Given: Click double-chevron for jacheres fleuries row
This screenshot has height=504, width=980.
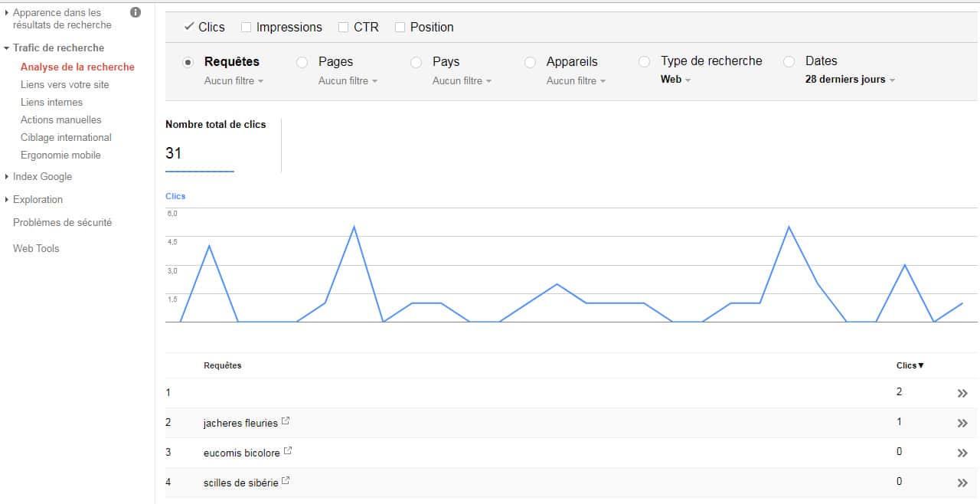Looking at the screenshot, I should tap(962, 423).
